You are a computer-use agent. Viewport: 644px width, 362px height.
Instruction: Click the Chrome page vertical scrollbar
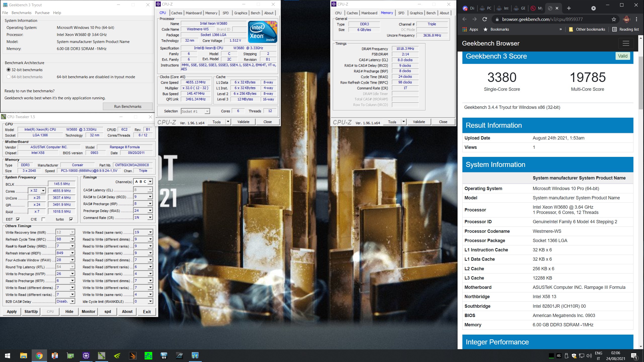(641, 83)
